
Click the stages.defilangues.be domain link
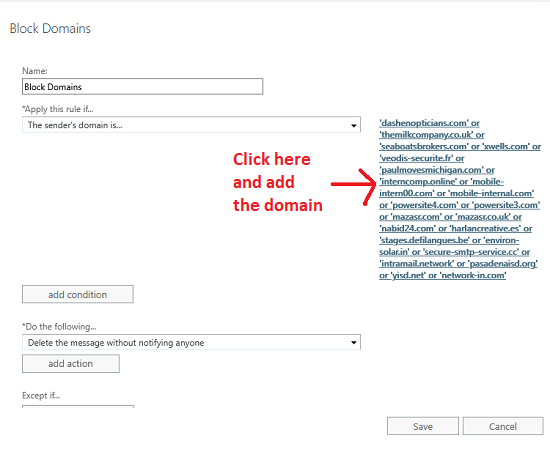pyautogui.click(x=424, y=240)
